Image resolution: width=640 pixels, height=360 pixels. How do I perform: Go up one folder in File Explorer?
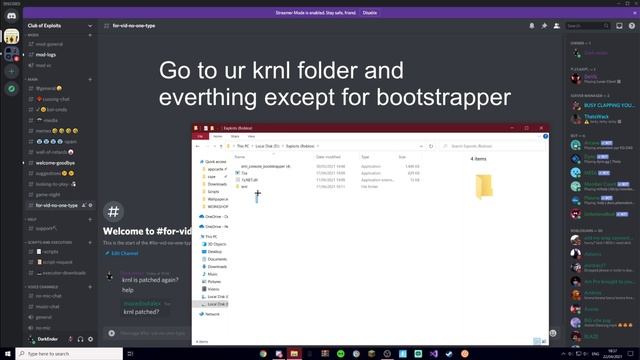click(x=221, y=146)
